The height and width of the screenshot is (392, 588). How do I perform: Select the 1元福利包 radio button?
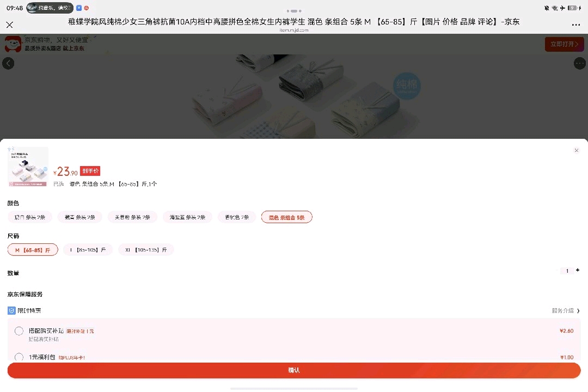point(19,357)
